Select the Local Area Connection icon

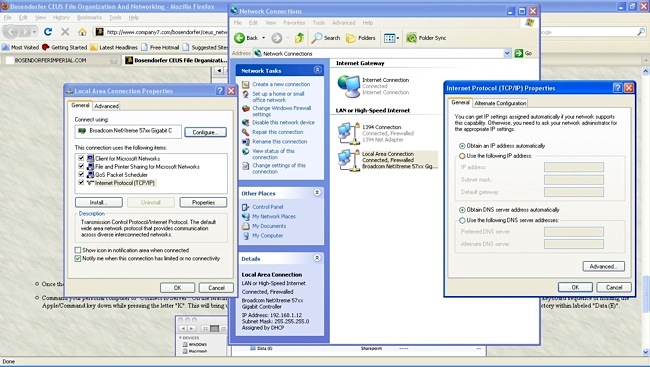(348, 160)
